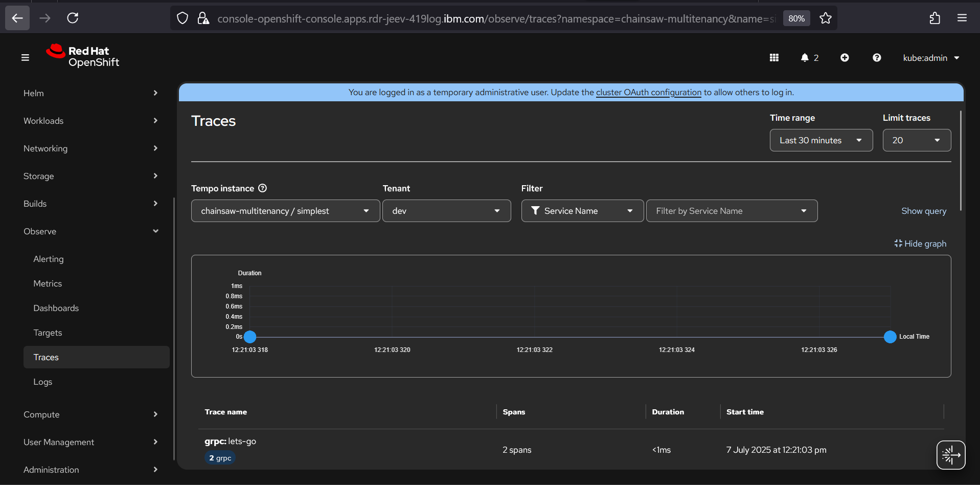
Task: Click the first data point on graph
Action: tap(250, 337)
